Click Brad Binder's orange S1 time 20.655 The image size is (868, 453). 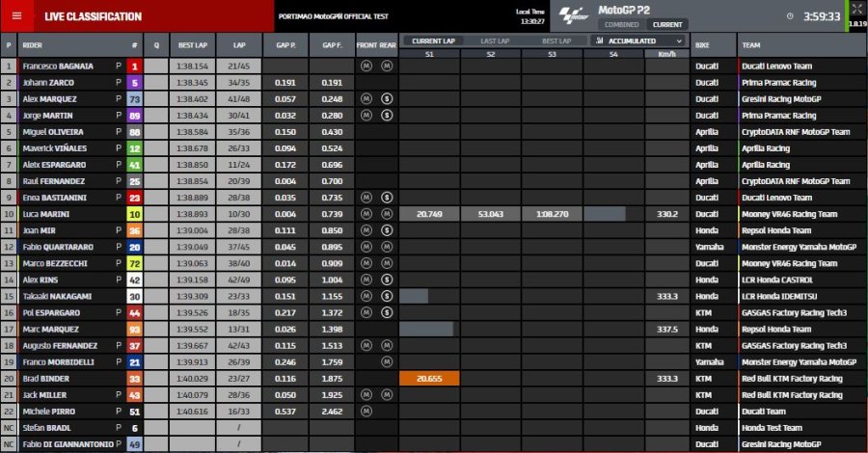pos(429,379)
